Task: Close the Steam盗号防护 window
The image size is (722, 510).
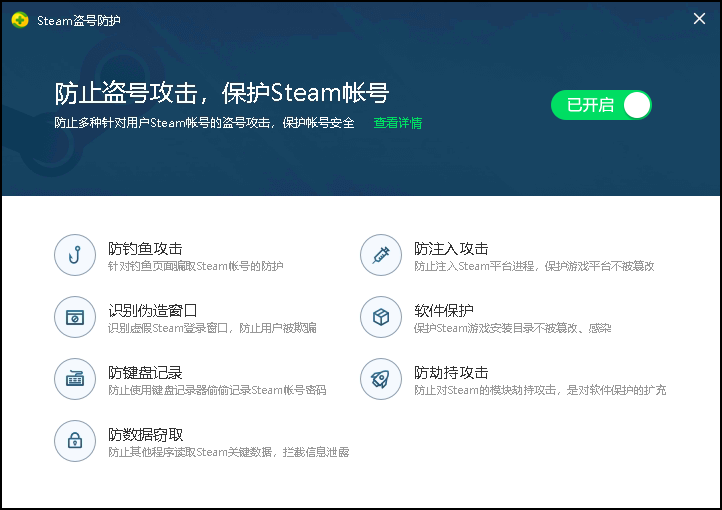Action: click(x=699, y=18)
